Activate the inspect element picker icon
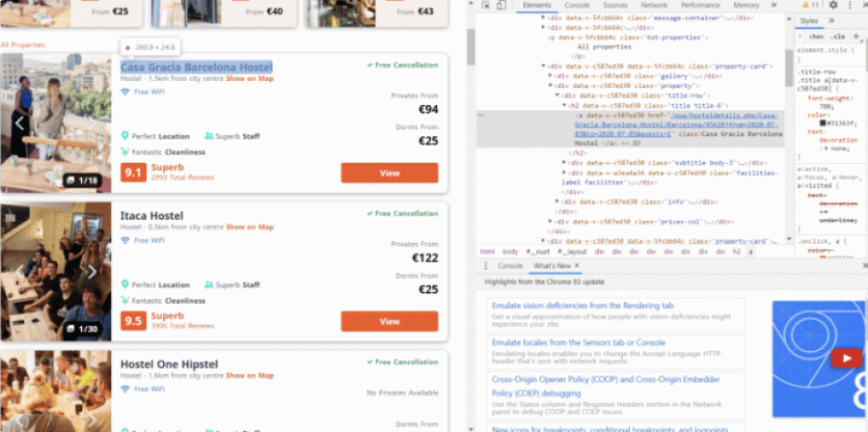Screen dimensions: 868x432 point(485,6)
